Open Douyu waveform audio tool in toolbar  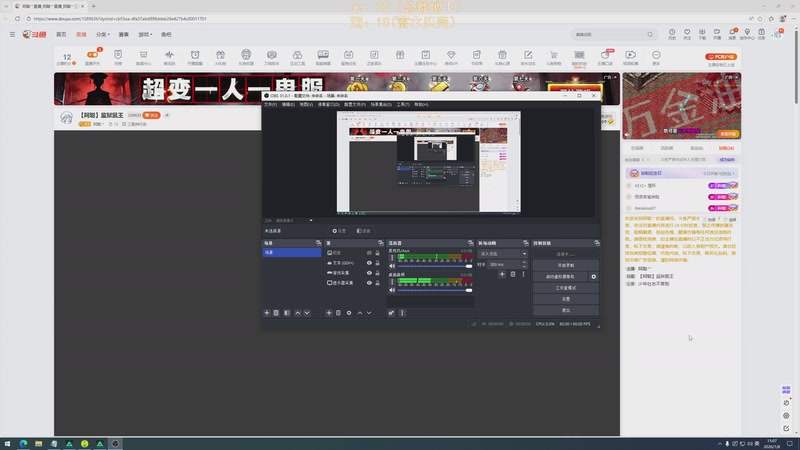169,57
